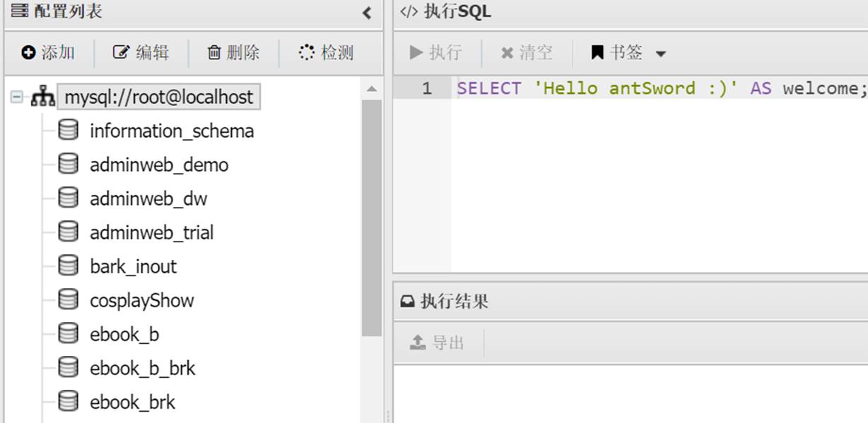Viewport: 868px width, 423px height.
Task: Select the ebook_b_brk database
Action: click(x=142, y=368)
